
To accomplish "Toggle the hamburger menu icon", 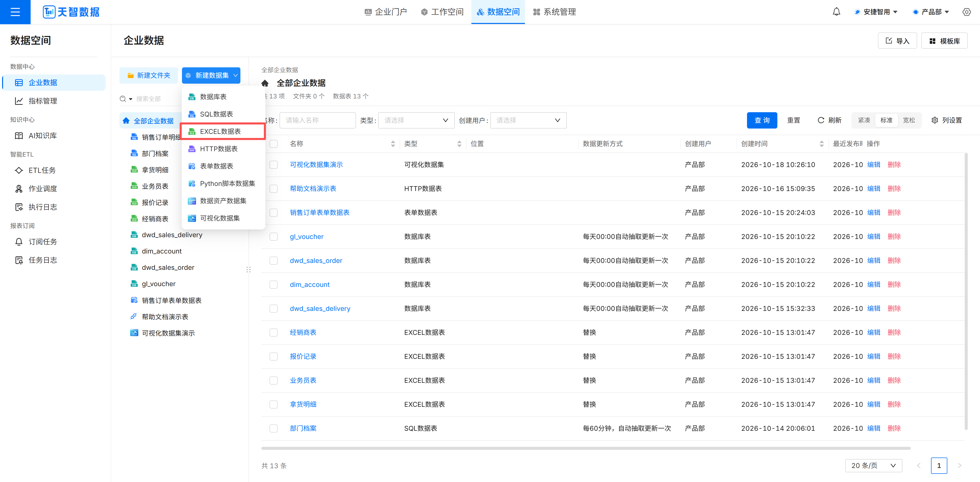I will [x=15, y=12].
